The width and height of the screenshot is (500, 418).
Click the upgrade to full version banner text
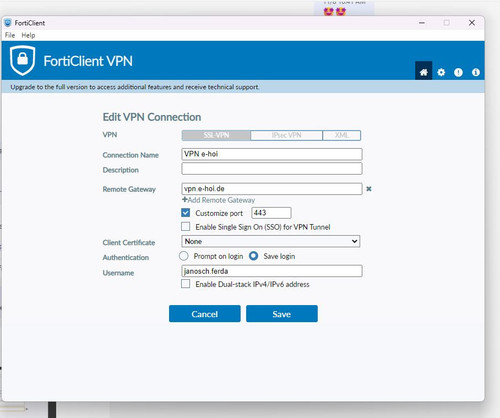[x=135, y=87]
